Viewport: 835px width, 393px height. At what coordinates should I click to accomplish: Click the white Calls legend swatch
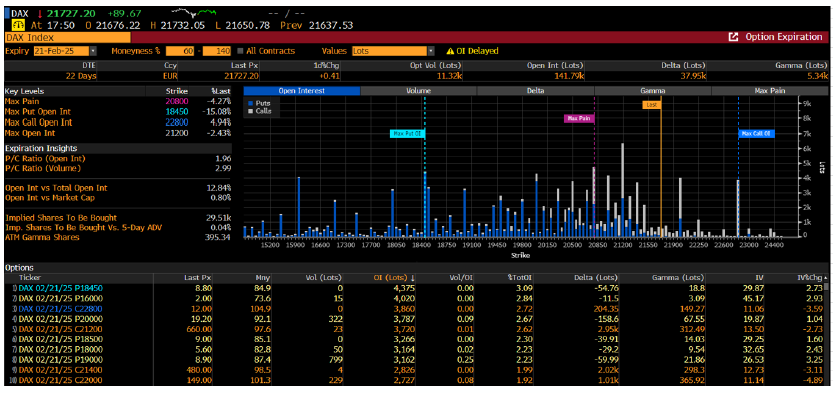pos(249,111)
